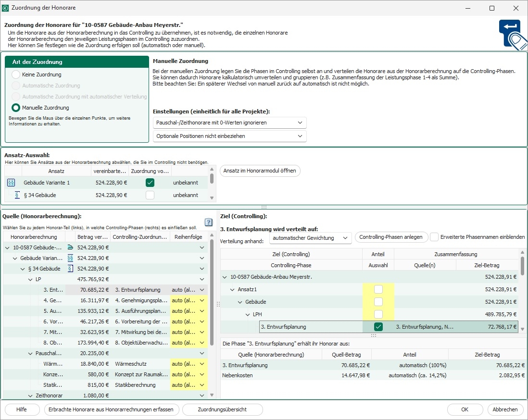Click 'Ansatz im Honorarmodul öffnen' button

click(260, 171)
